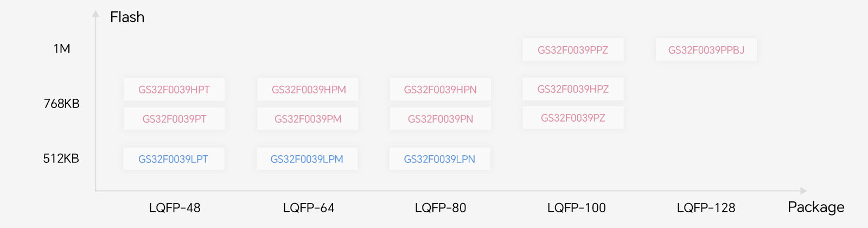Image resolution: width=868 pixels, height=228 pixels.
Task: Select the blue GS32F0039LPM part
Action: point(307,159)
